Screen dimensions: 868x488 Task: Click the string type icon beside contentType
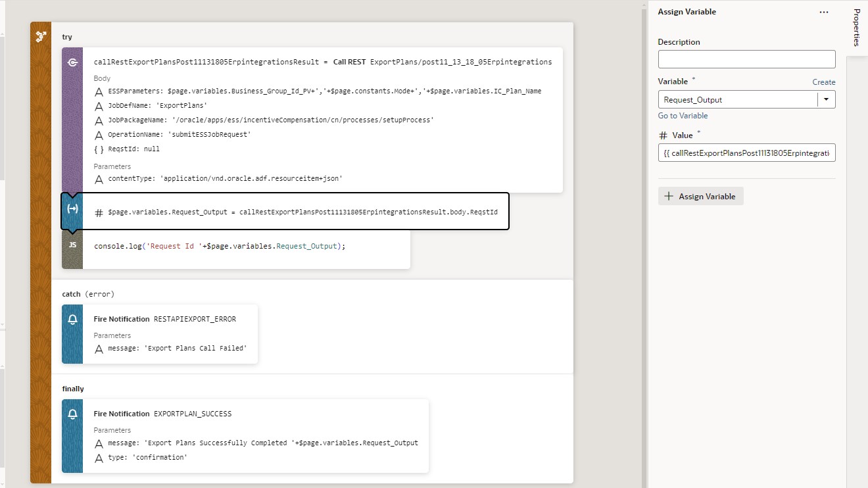[99, 178]
